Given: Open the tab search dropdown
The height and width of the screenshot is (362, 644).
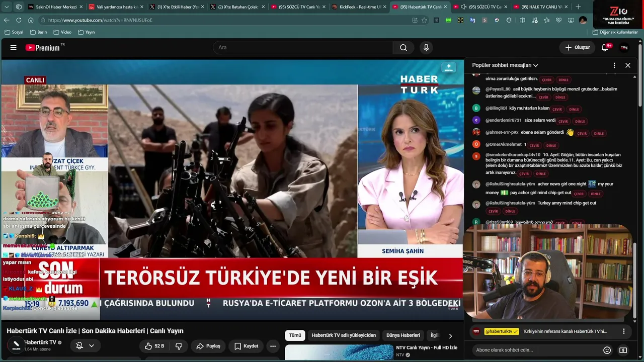Looking at the screenshot, I should (7, 7).
